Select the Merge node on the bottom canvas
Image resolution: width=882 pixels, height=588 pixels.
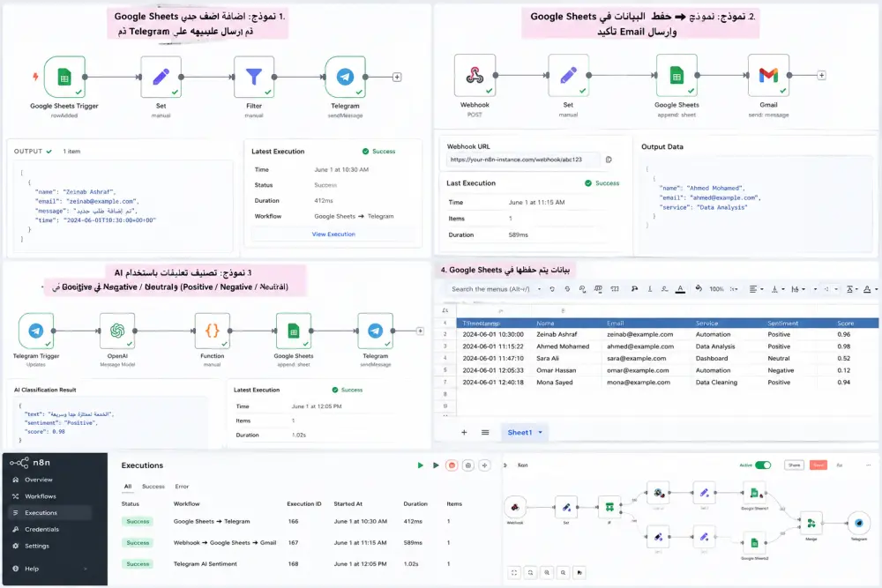pos(811,524)
